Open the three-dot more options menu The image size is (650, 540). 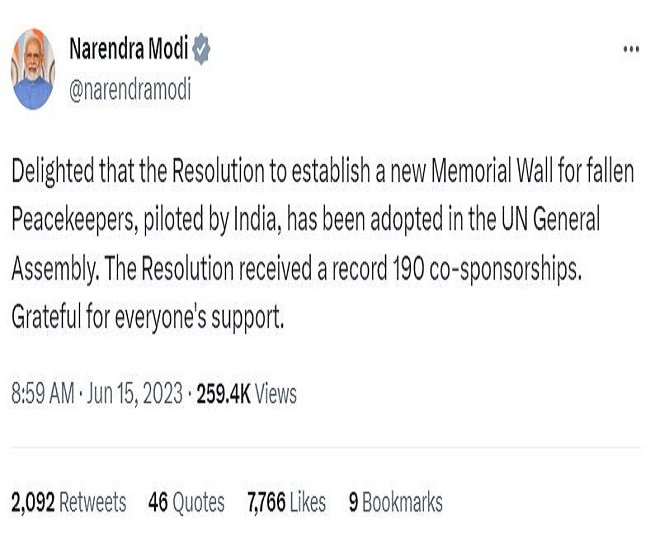pos(630,48)
